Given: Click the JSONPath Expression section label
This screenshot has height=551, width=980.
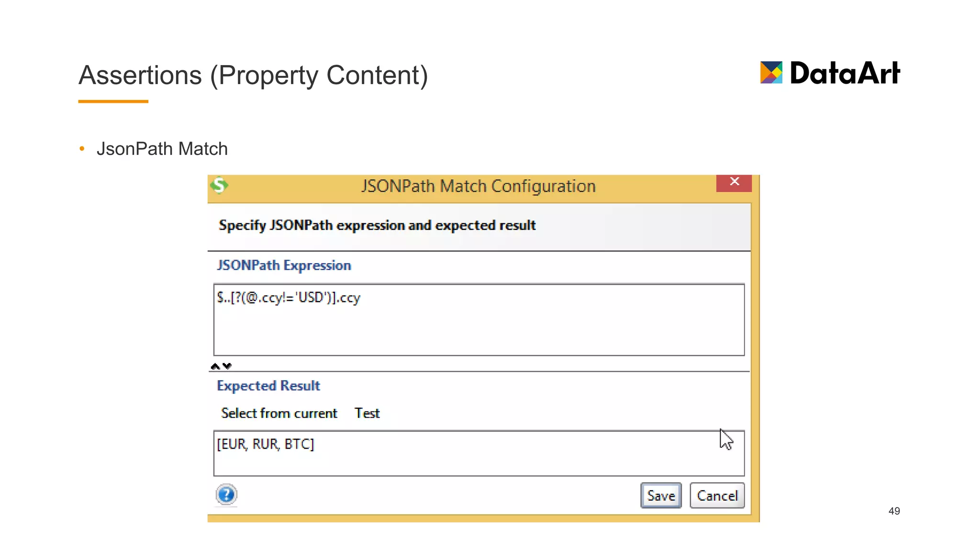Looking at the screenshot, I should (x=284, y=265).
